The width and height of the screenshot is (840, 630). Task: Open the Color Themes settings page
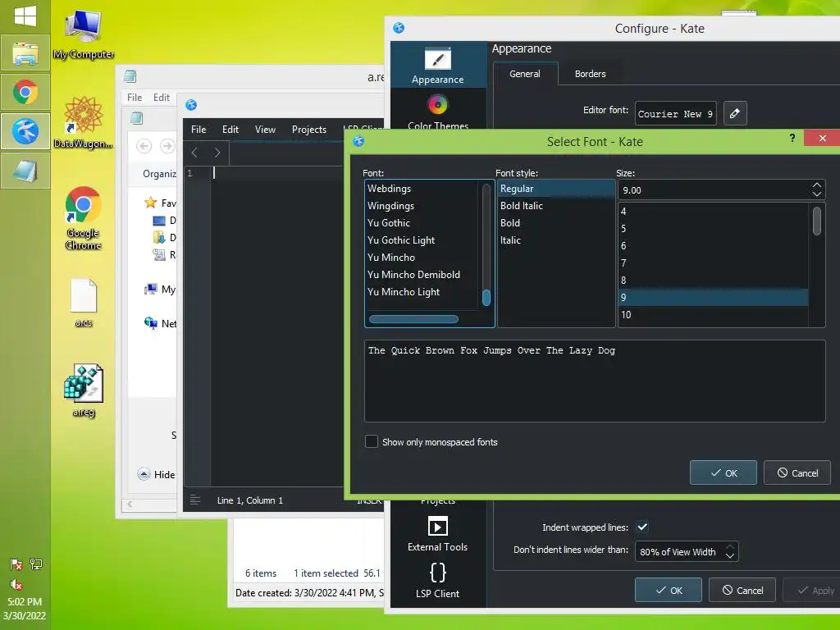point(438,111)
